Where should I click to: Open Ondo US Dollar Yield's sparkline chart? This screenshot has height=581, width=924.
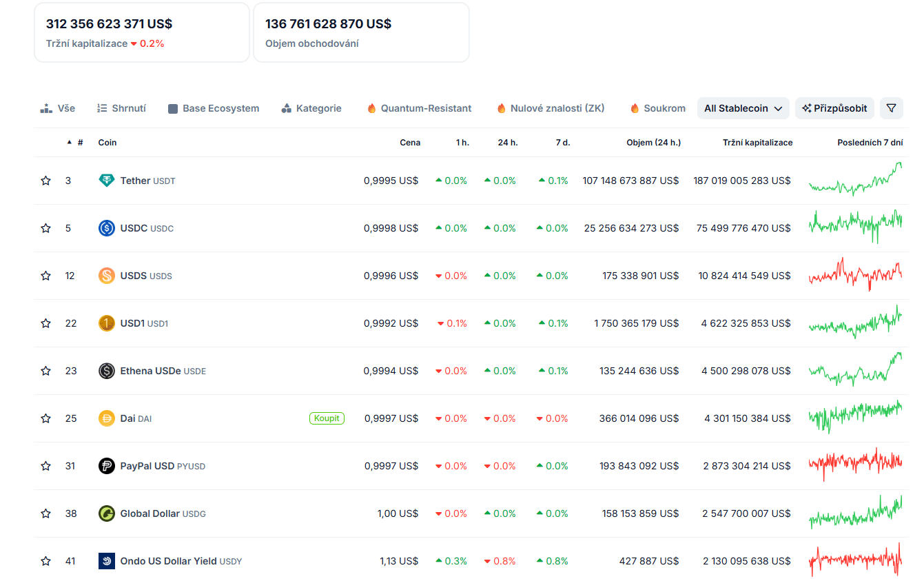pos(855,560)
